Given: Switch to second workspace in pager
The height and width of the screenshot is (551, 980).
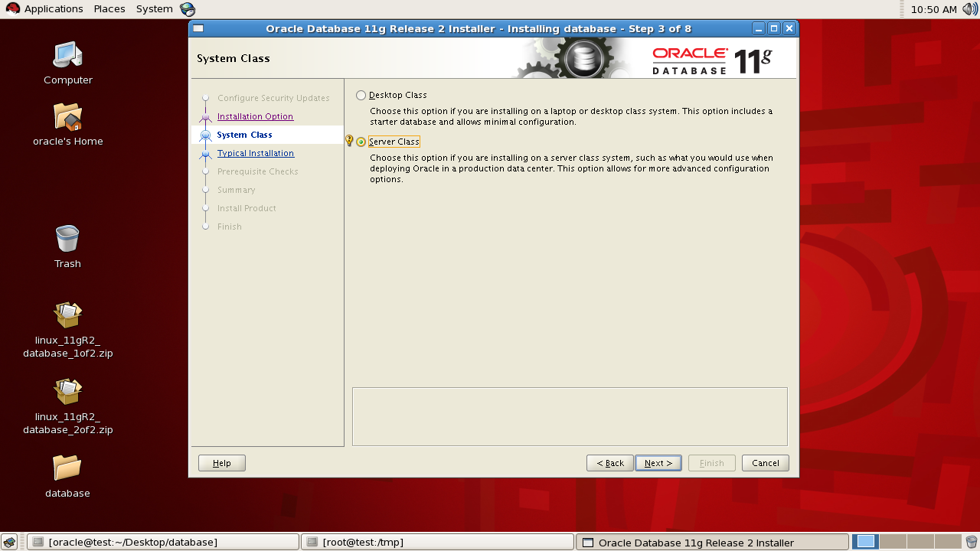Looking at the screenshot, I should click(x=893, y=542).
